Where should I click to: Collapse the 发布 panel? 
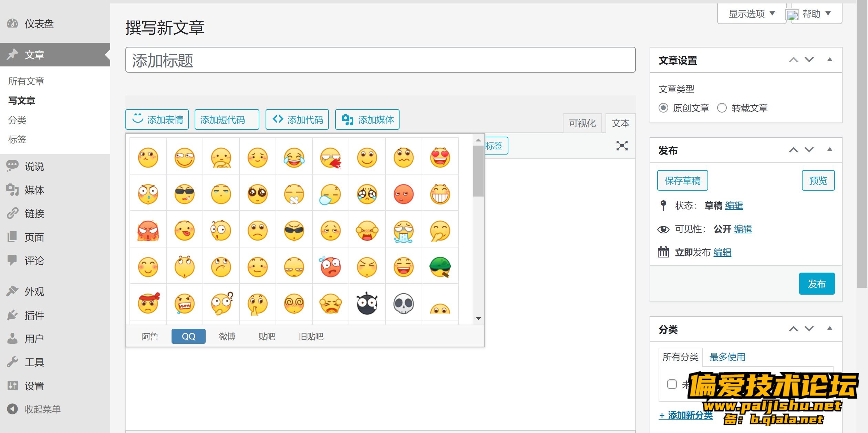click(830, 149)
